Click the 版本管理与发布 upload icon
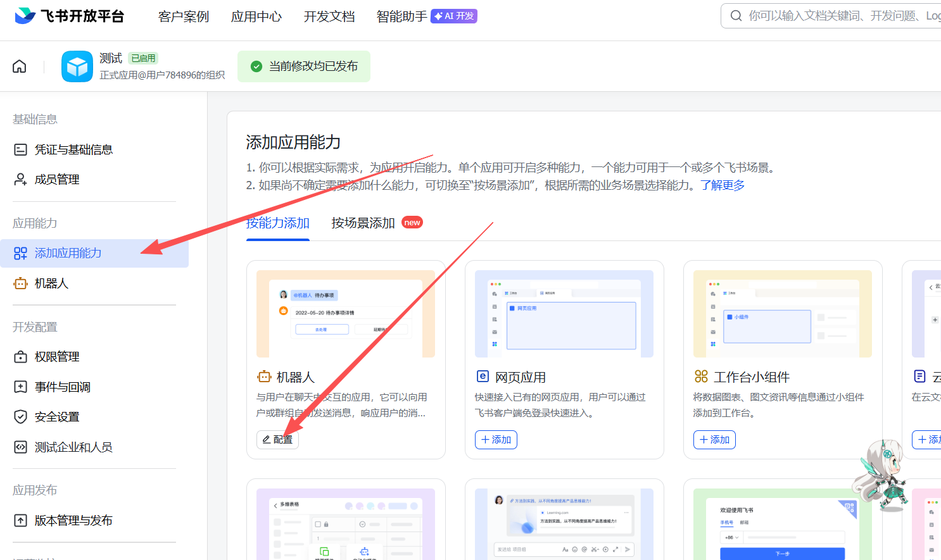Viewport: 941px width, 560px height. (x=21, y=521)
